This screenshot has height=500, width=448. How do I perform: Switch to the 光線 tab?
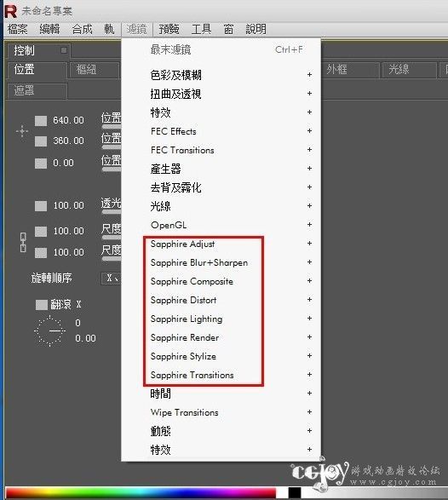pos(409,70)
